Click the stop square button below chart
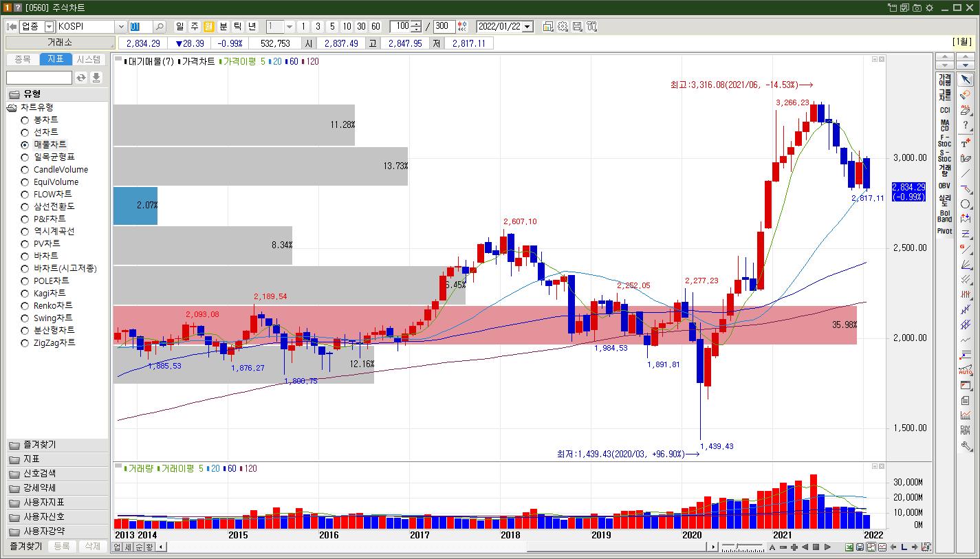The width and height of the screenshot is (980, 559). tap(816, 547)
